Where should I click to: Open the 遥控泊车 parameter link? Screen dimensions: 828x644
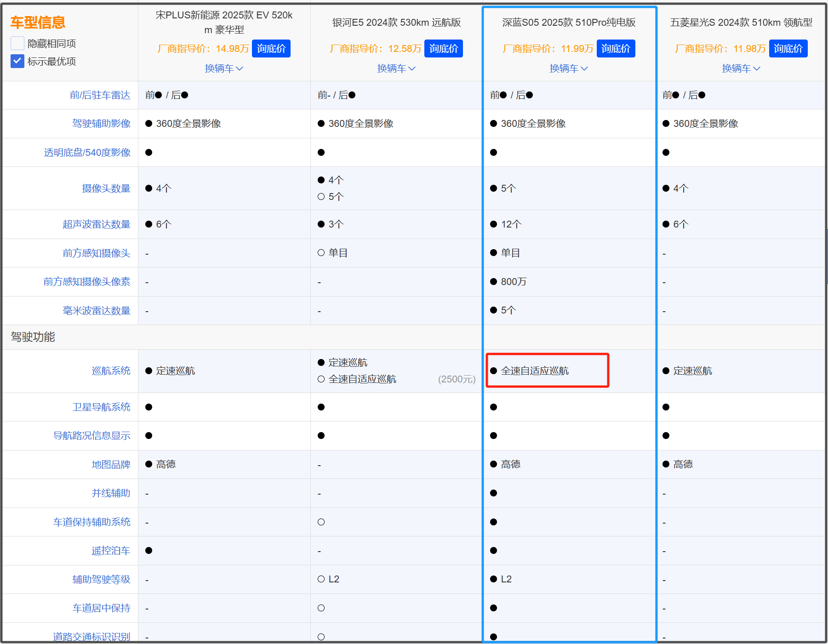(x=111, y=551)
